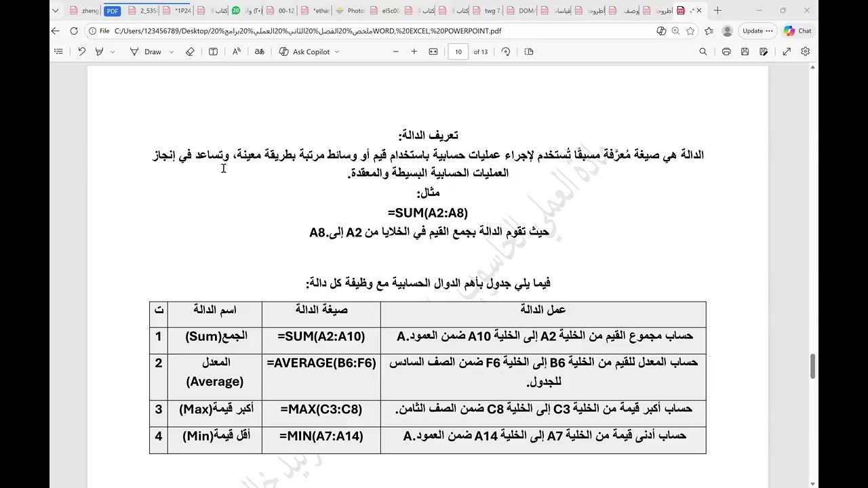Save the PDF file
The width and height of the screenshot is (868, 488).
point(745,52)
